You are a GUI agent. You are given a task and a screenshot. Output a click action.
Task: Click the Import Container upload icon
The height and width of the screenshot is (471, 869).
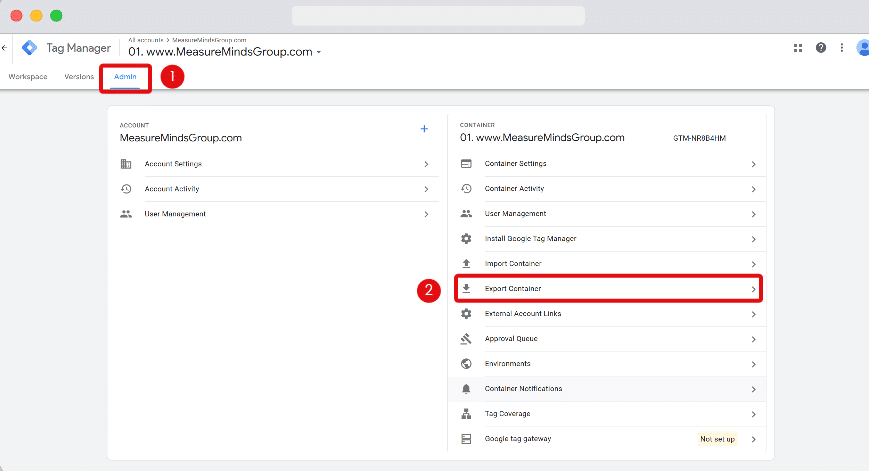click(x=466, y=264)
